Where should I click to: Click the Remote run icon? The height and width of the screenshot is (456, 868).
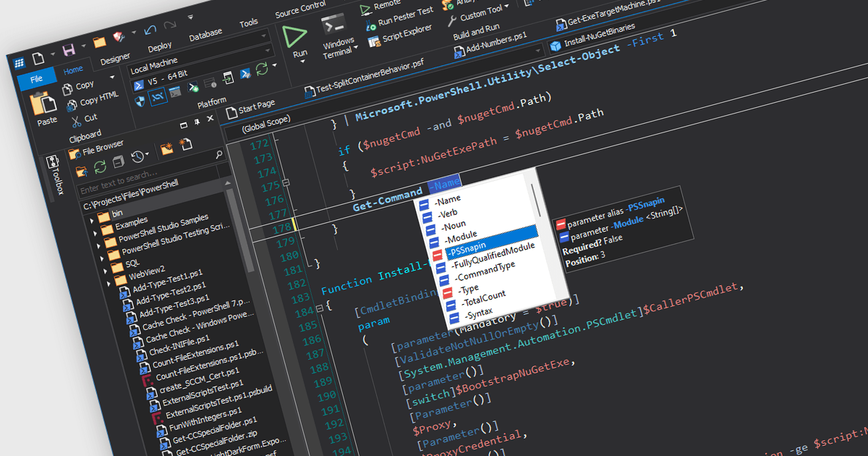pyautogui.click(x=365, y=9)
